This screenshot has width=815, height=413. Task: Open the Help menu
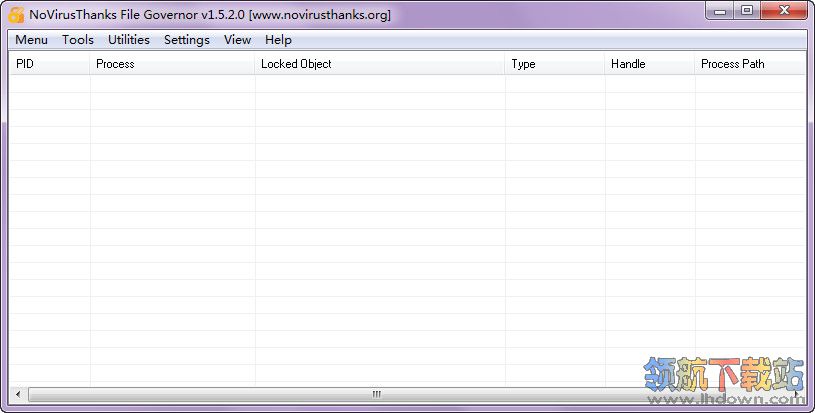[278, 40]
